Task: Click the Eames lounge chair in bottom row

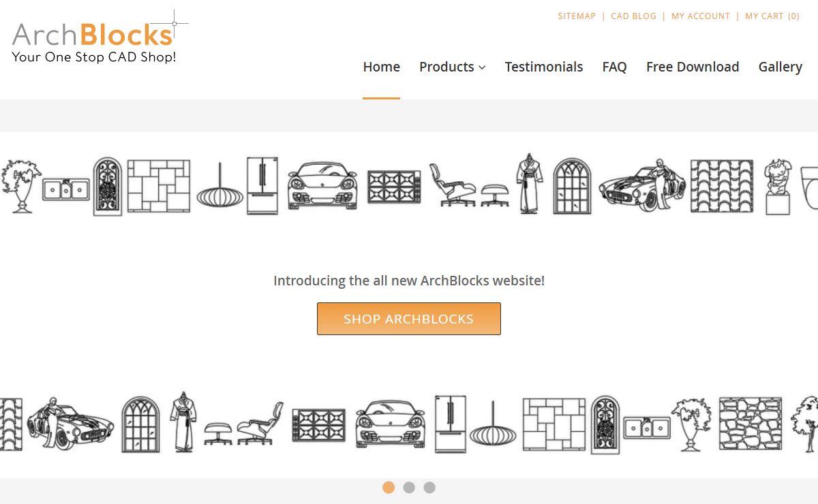Action: coord(260,423)
